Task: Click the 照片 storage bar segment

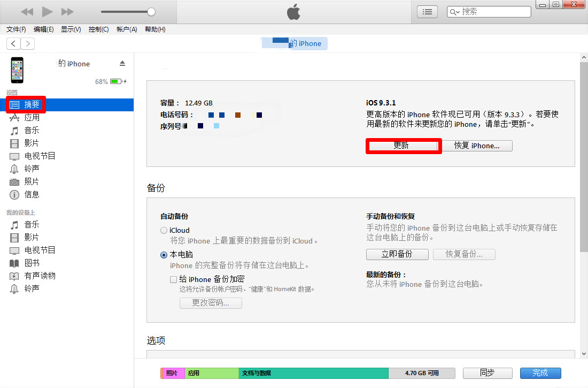Action: 173,373
